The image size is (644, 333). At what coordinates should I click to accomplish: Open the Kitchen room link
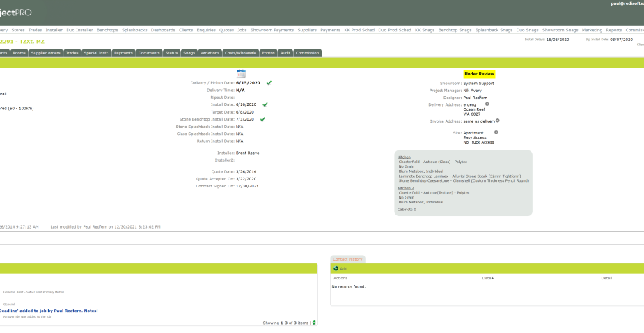pos(404,157)
